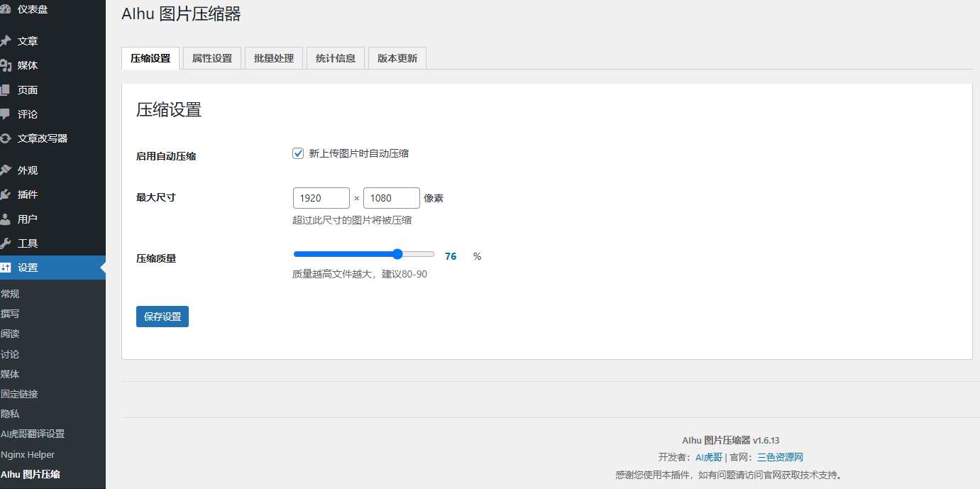
Task: Open the 评论 comments bubble icon
Action: [10, 114]
